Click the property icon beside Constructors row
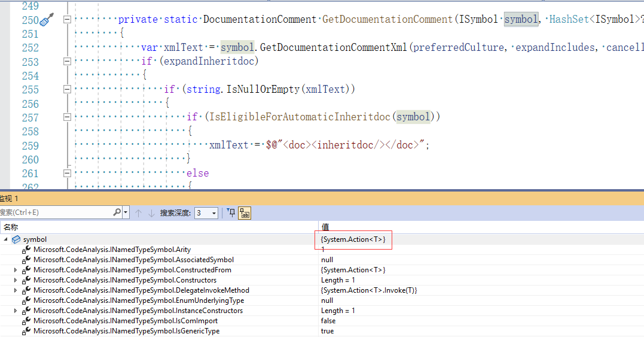The image size is (644, 337). [x=26, y=280]
